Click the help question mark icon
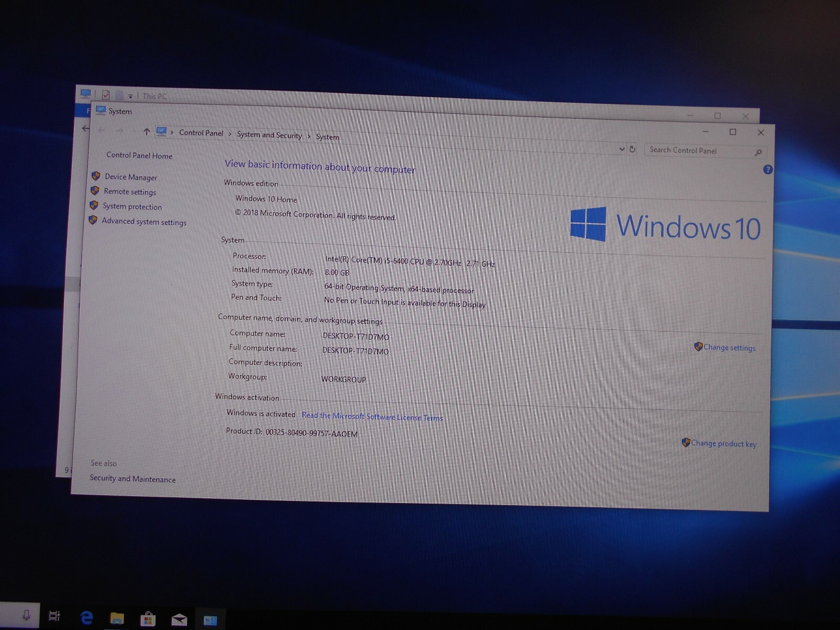 [x=768, y=170]
